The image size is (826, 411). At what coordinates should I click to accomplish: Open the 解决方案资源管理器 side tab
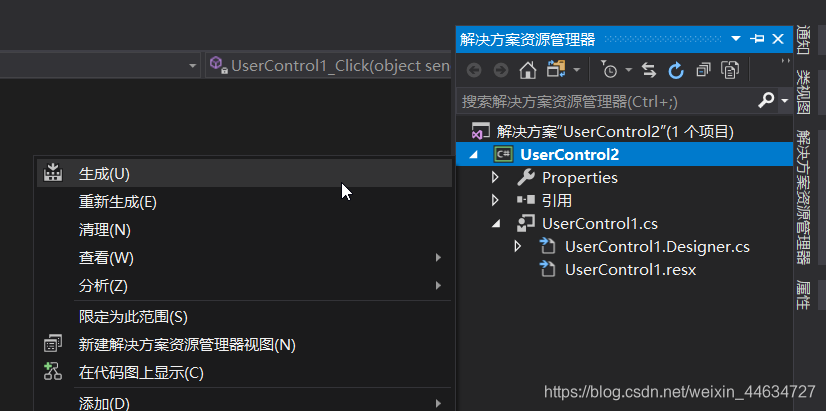click(x=803, y=197)
